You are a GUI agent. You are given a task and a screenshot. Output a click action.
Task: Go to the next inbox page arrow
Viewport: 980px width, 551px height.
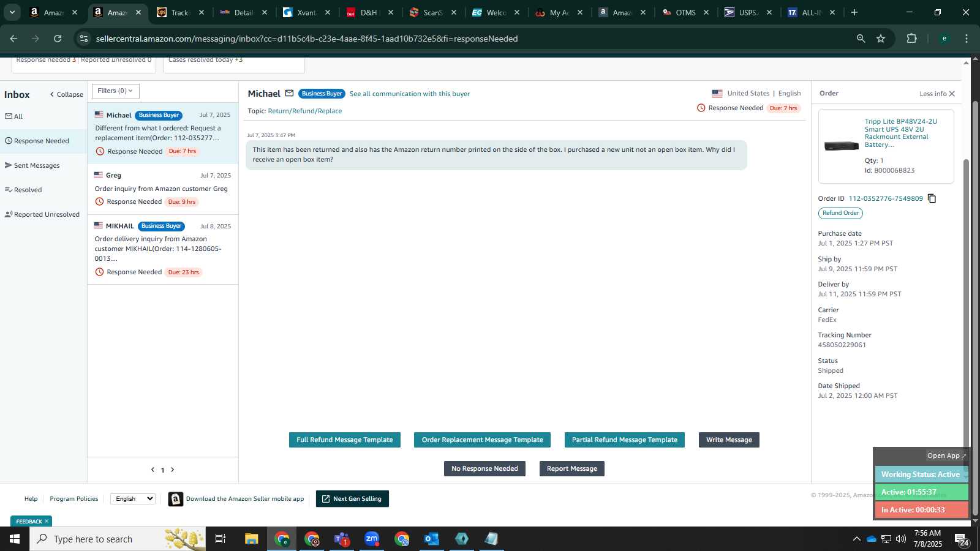point(173,470)
